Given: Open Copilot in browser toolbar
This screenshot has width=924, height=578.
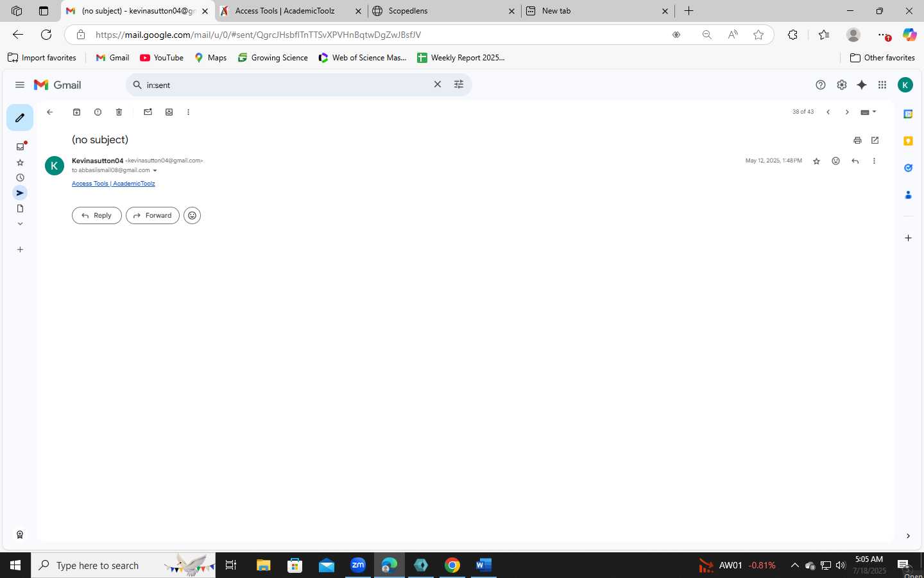Looking at the screenshot, I should tap(909, 35).
